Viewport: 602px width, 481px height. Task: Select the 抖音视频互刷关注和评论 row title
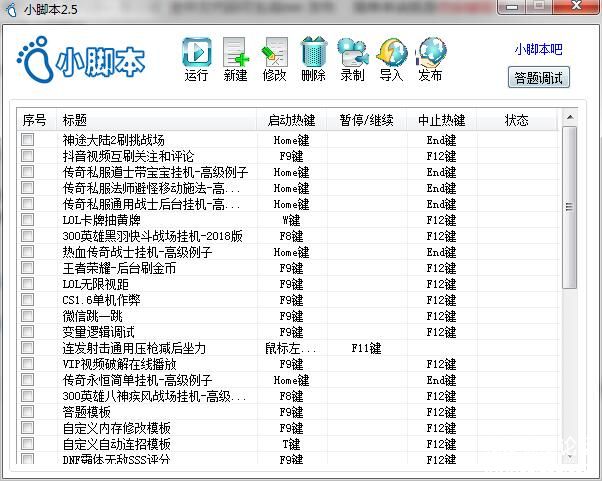[128, 156]
